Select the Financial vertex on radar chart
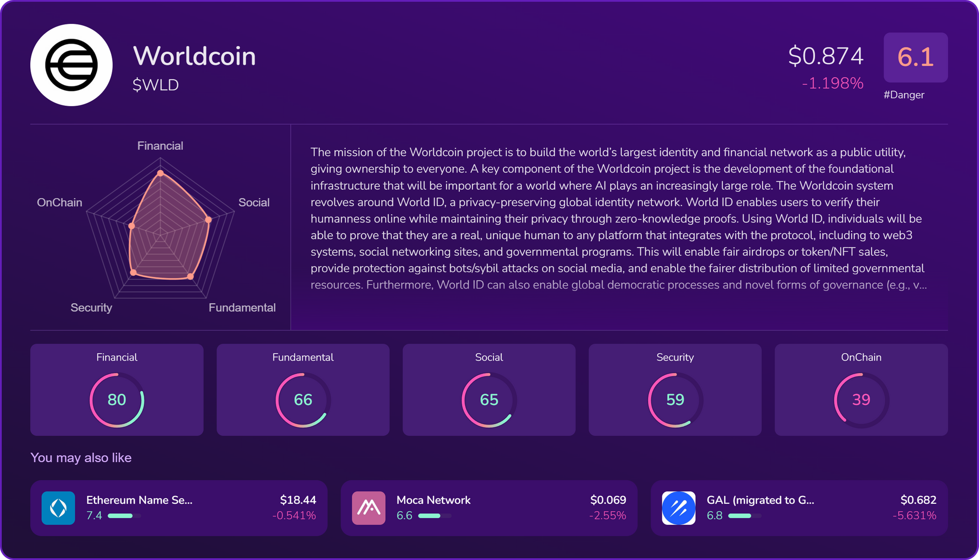The height and width of the screenshot is (560, 979). [160, 173]
